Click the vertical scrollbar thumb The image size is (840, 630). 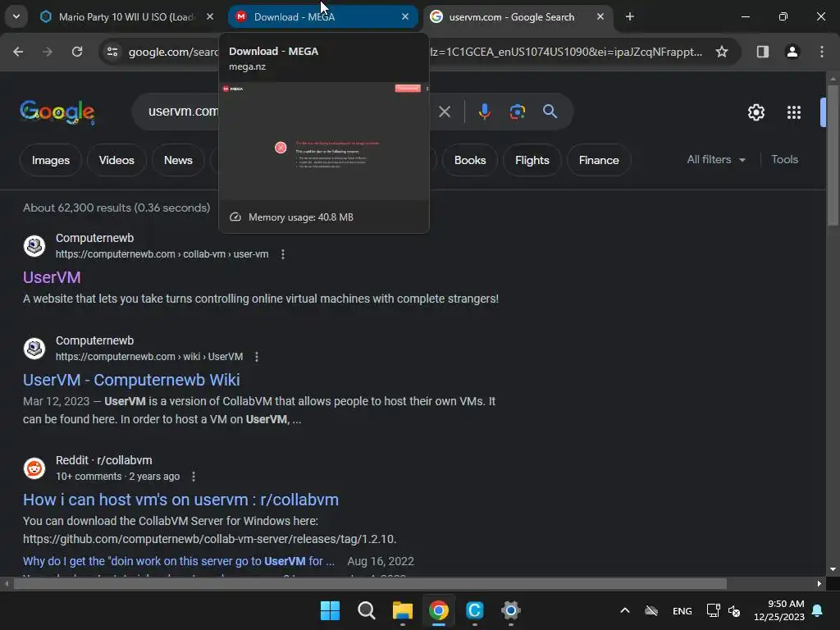pos(833,155)
